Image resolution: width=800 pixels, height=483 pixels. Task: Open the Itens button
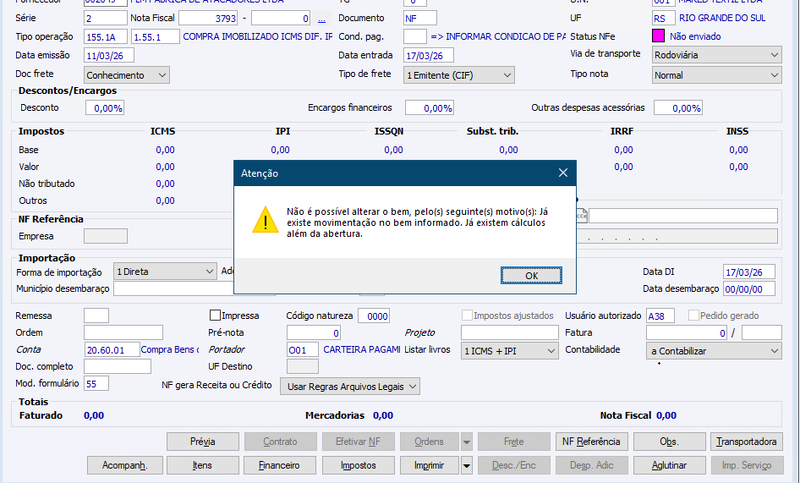[203, 465]
